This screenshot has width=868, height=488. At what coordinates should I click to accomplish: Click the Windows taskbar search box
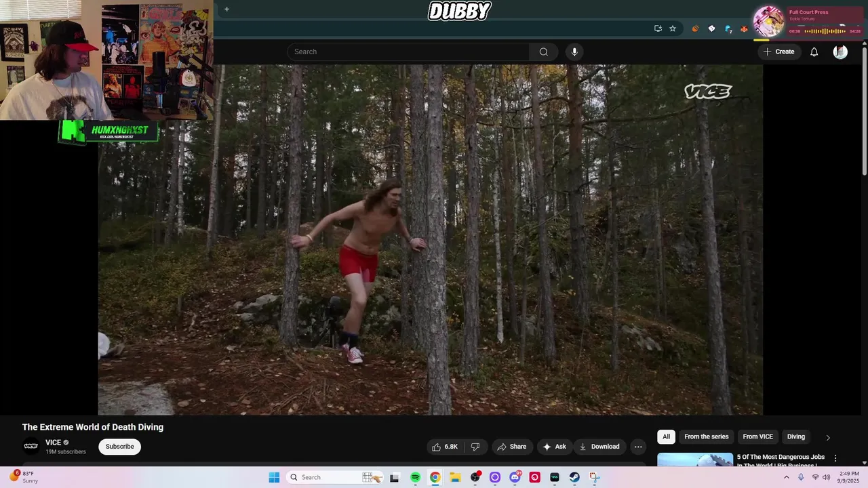tap(335, 477)
